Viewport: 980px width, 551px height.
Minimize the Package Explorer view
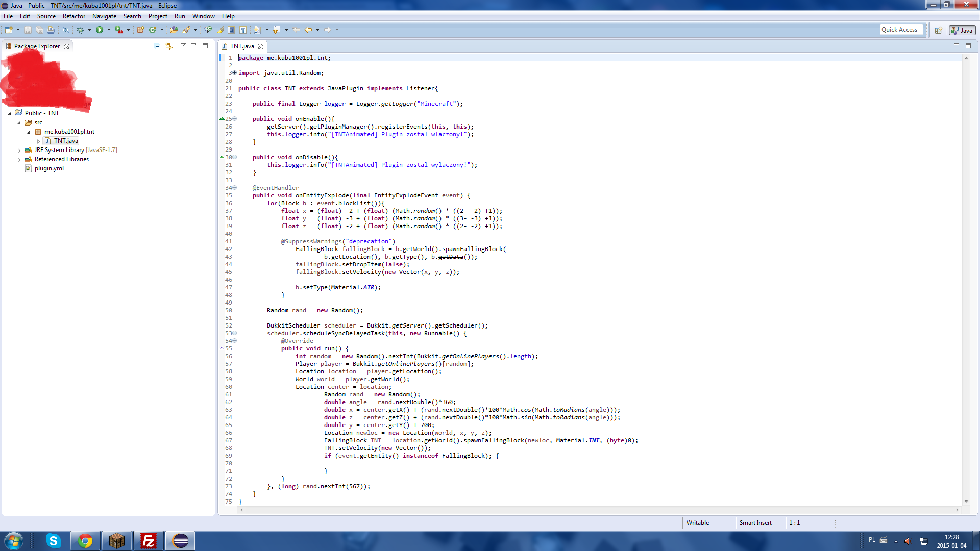coord(193,45)
